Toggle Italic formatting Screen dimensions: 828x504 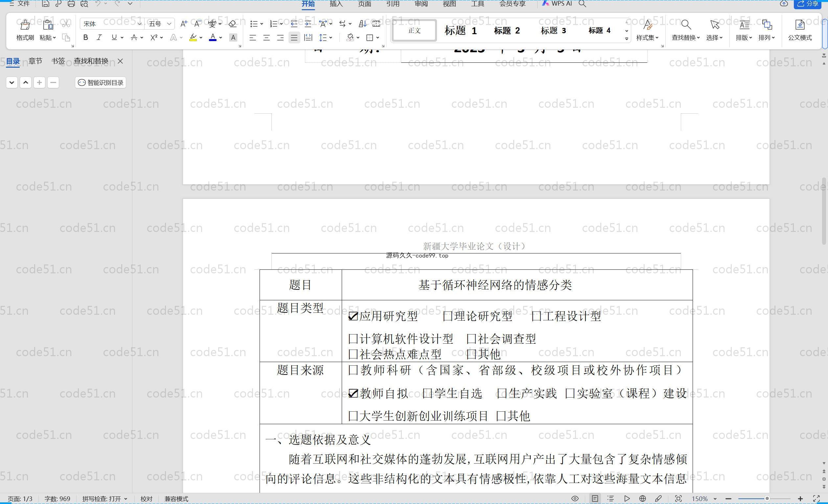[99, 37]
